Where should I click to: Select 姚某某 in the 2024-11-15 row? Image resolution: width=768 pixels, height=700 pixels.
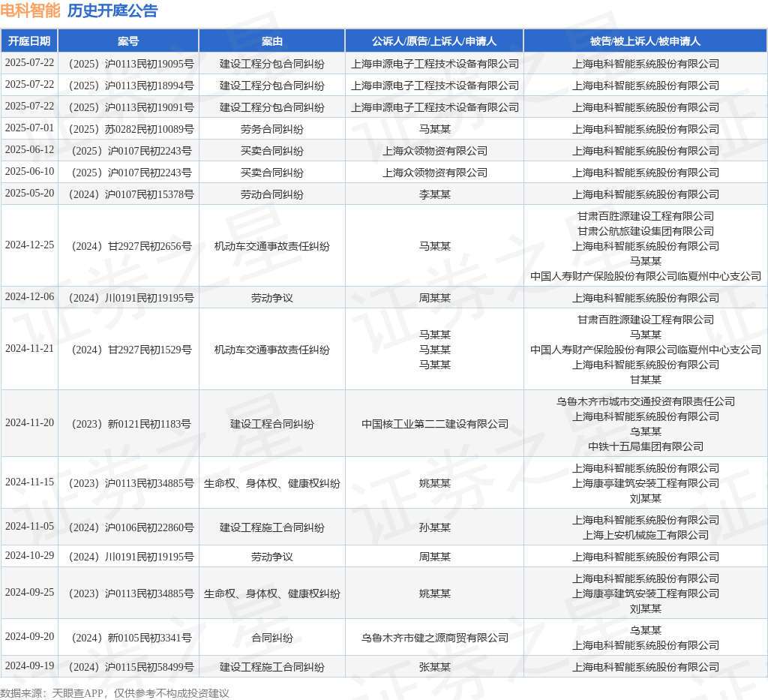pos(434,483)
